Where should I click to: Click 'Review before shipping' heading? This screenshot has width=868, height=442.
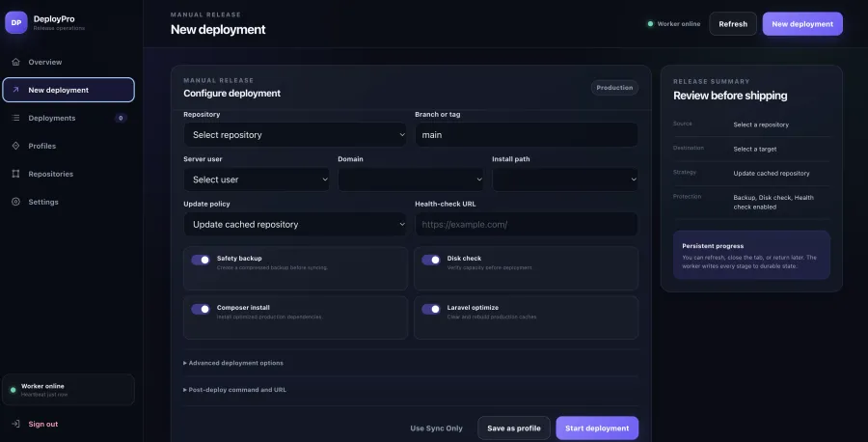point(730,96)
